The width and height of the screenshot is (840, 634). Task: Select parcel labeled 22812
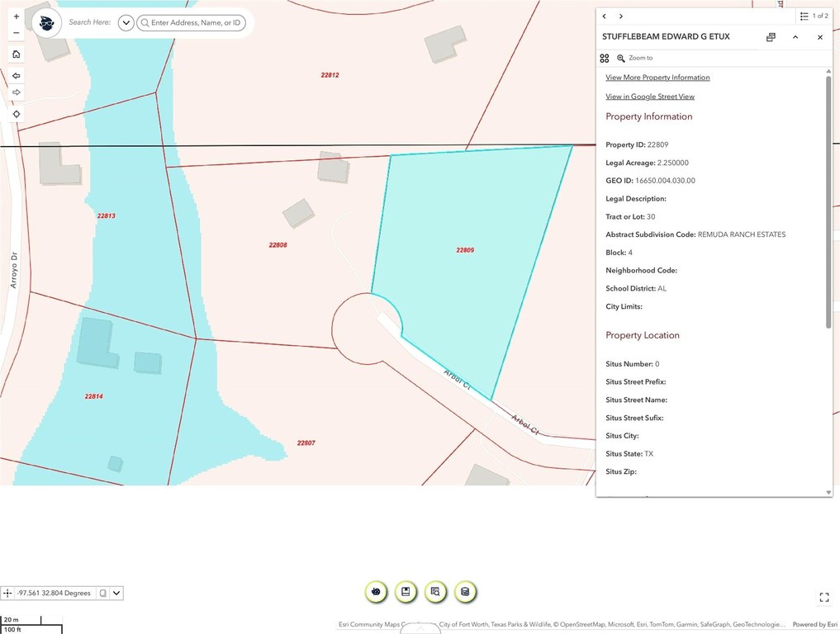coord(330,75)
